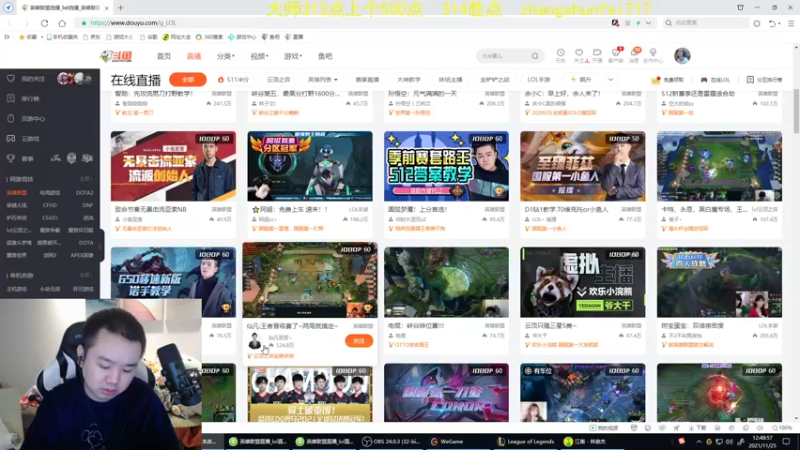Open the 直播 nav tab
The image size is (800, 450).
[x=194, y=56]
